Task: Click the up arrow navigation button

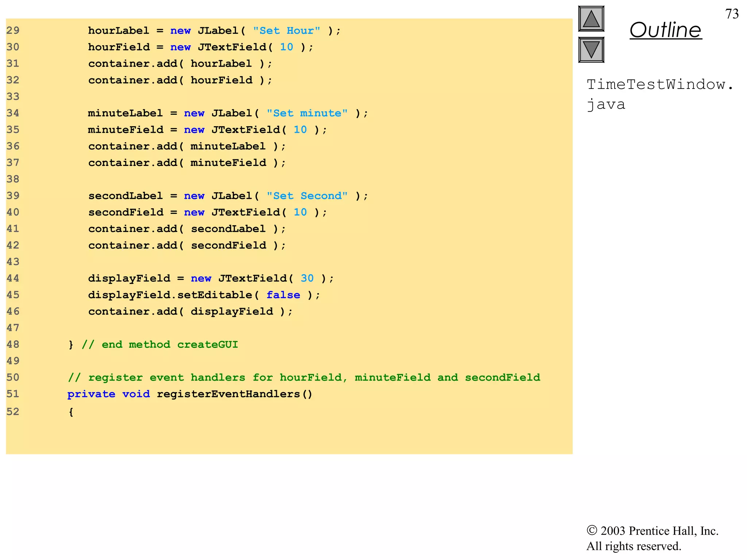Action: [591, 19]
